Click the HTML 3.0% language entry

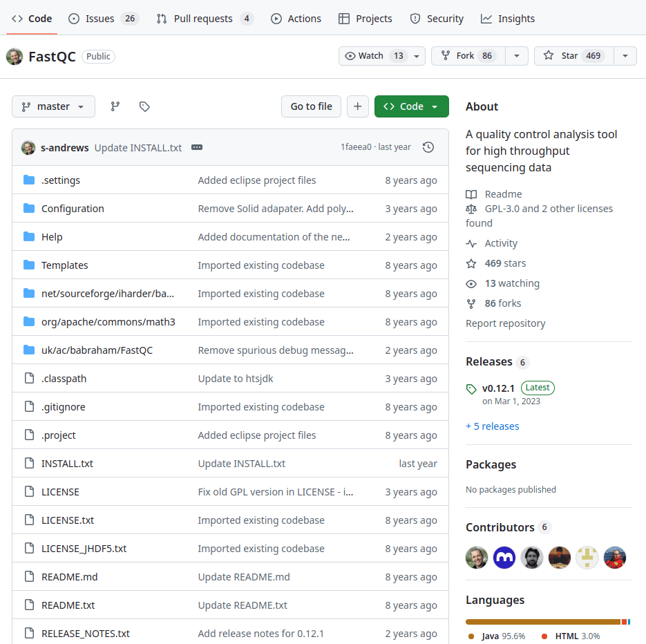571,636
